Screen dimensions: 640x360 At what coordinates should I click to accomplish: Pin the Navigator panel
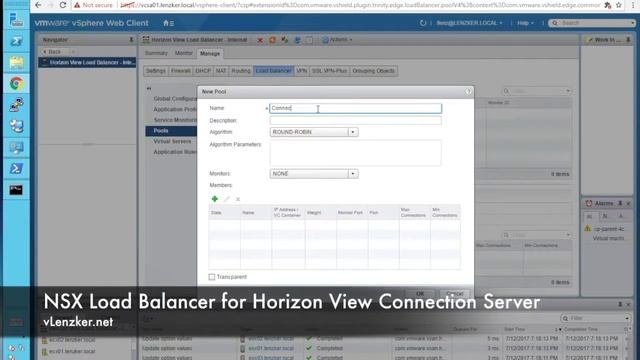click(131, 40)
